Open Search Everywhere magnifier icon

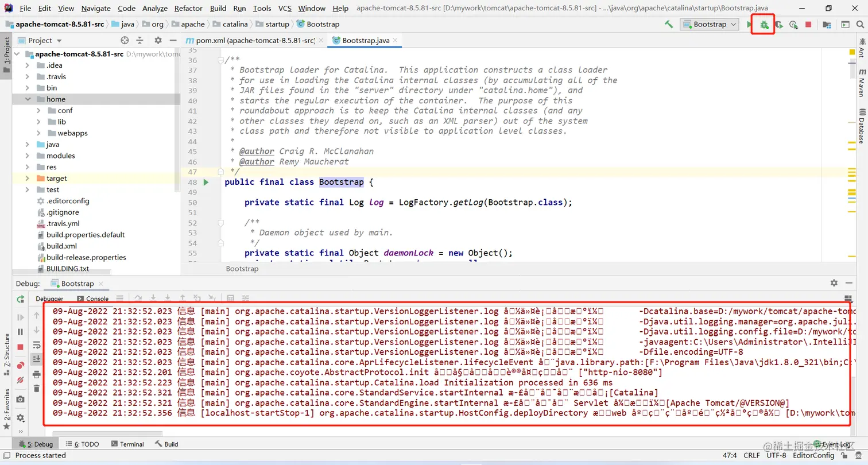[860, 24]
